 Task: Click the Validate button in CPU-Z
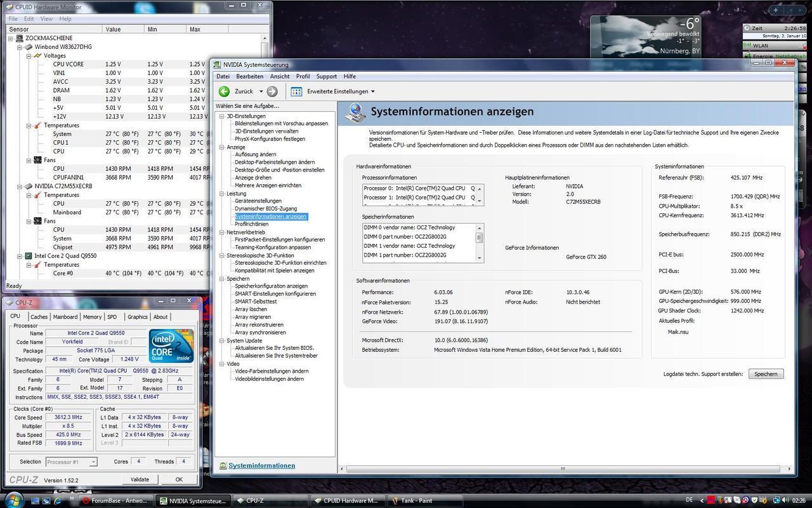(140, 479)
